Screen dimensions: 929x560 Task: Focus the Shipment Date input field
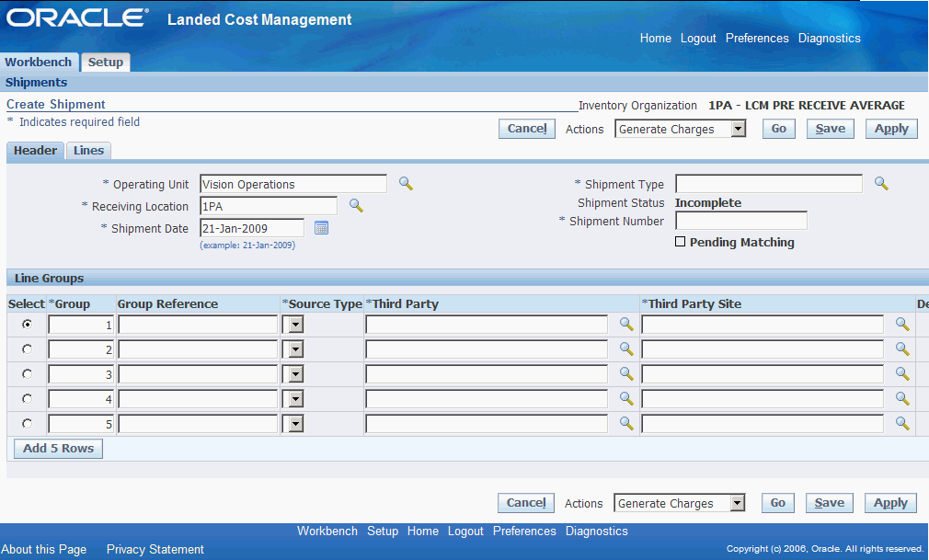(252, 227)
